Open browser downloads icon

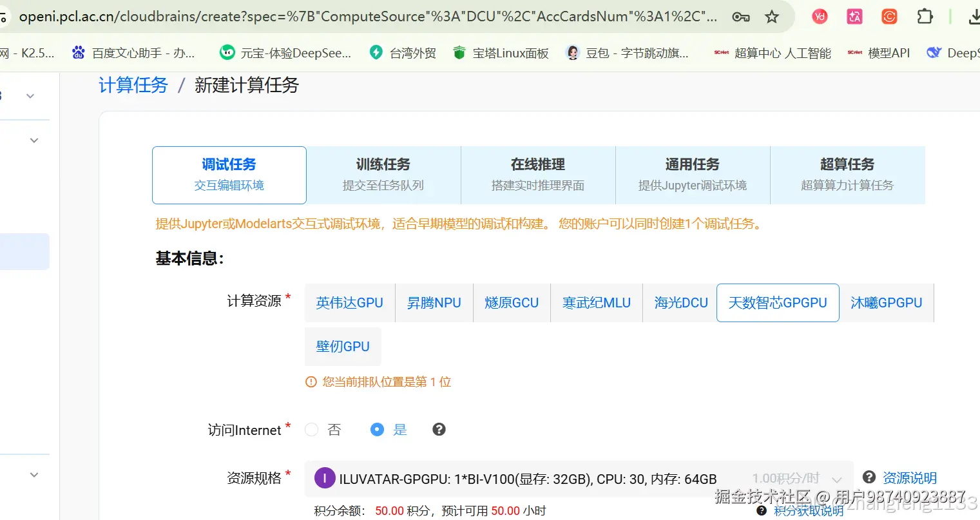(x=974, y=17)
